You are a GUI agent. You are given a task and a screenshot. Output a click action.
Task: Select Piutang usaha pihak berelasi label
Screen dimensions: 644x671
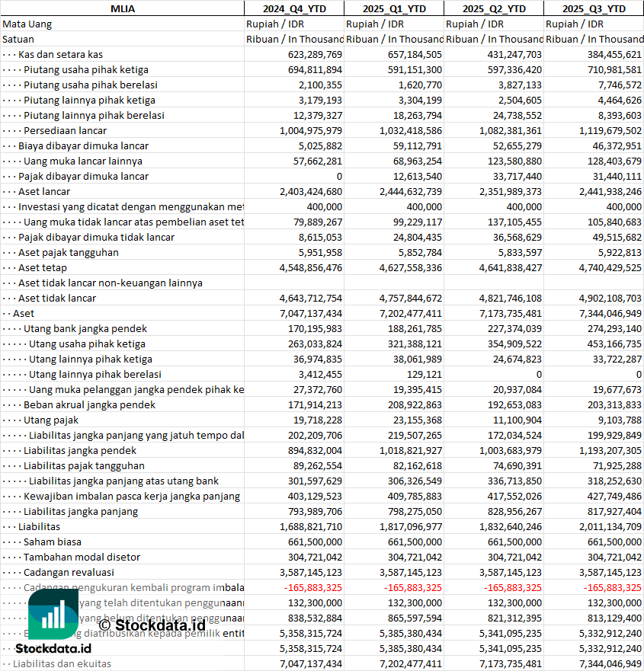tap(91, 85)
